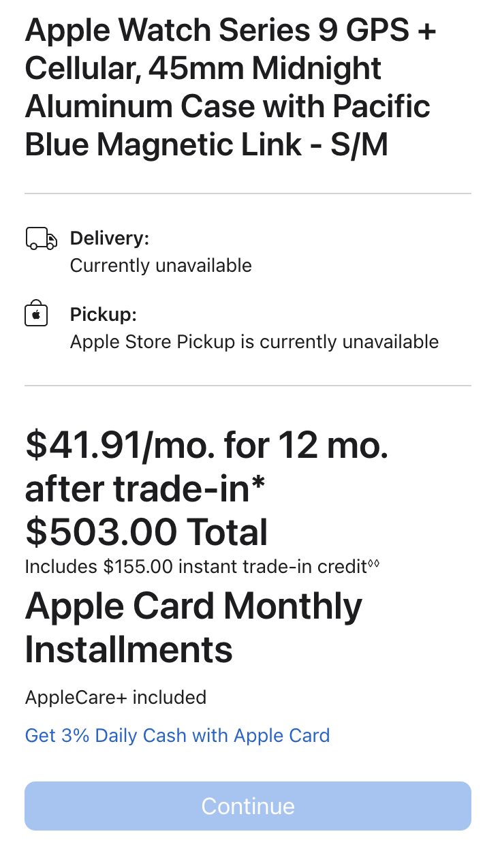Click "Cellular, 45mm Midnight" in the title
The width and height of the screenshot is (500, 868).
(203, 69)
